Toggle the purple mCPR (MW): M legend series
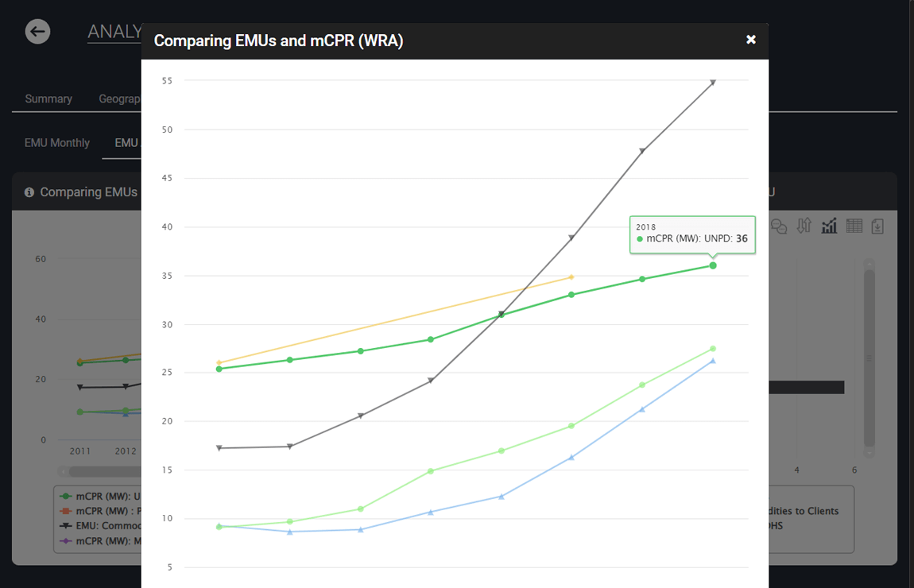 click(x=100, y=541)
